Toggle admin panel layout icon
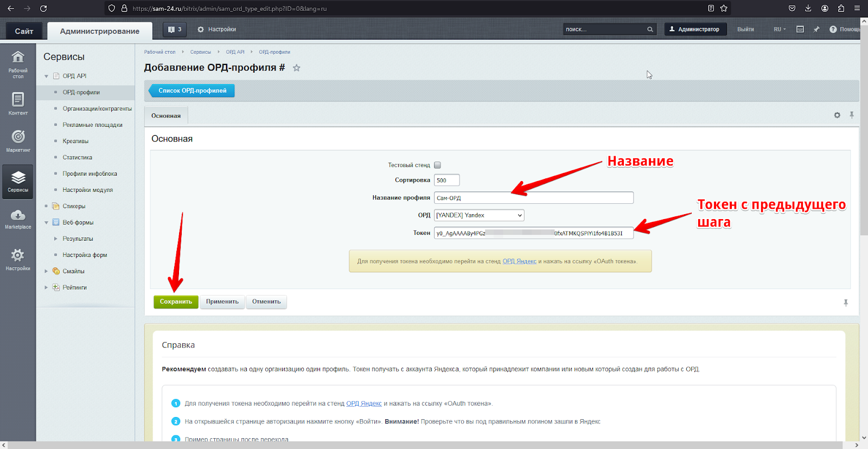This screenshot has height=449, width=868. pyautogui.click(x=800, y=29)
